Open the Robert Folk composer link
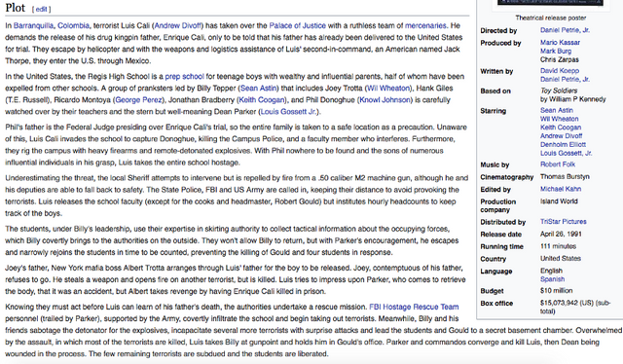The image size is (623, 364). [x=558, y=164]
